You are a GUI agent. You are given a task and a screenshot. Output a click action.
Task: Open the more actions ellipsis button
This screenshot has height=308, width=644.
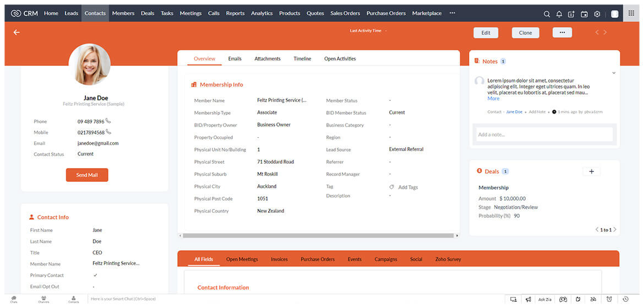point(562,33)
